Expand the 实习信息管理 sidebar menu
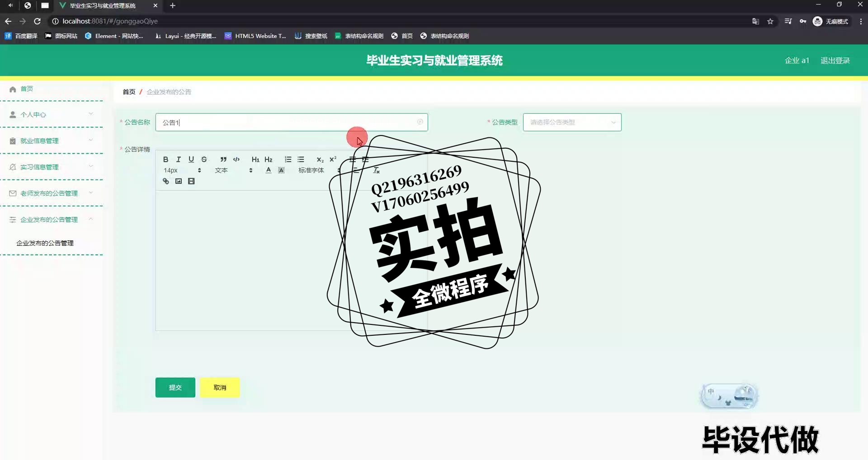This screenshot has width=868, height=460. click(52, 167)
